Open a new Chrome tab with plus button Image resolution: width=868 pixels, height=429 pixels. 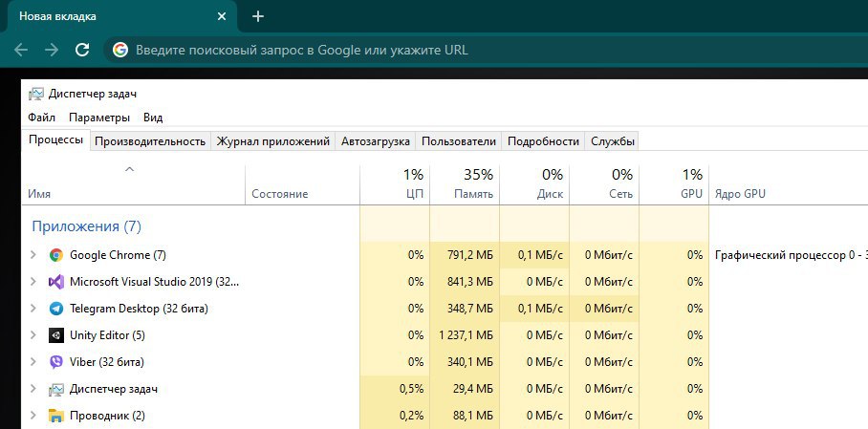[x=258, y=16]
